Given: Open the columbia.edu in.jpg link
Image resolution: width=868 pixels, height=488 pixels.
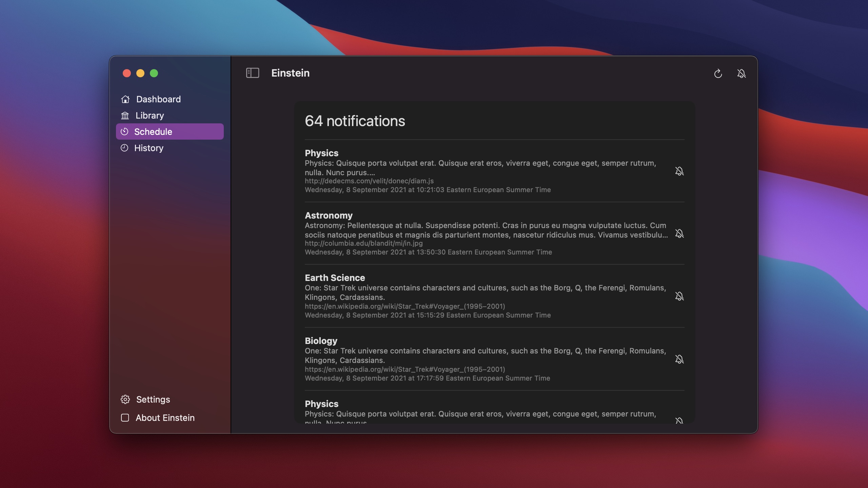Looking at the screenshot, I should coord(364,243).
